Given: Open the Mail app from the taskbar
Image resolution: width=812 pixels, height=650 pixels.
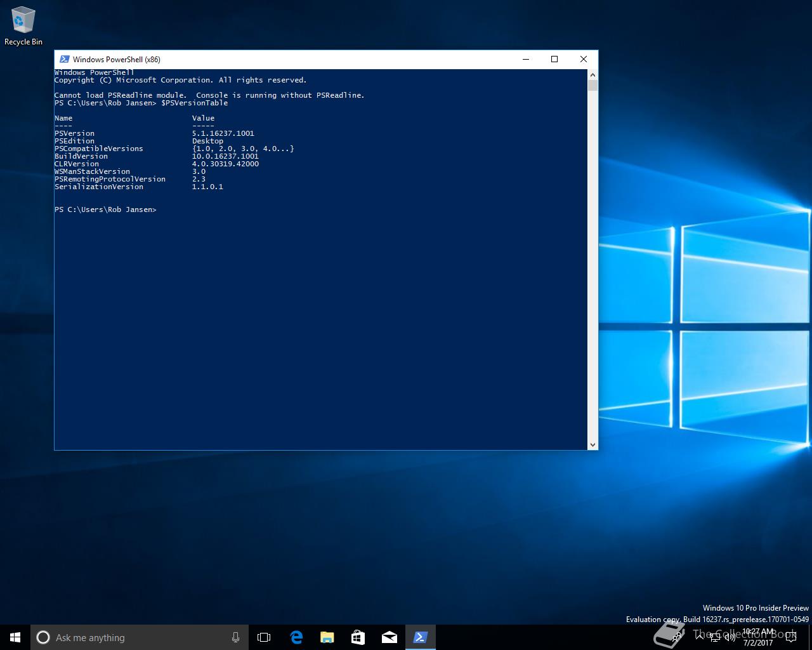Looking at the screenshot, I should (389, 637).
